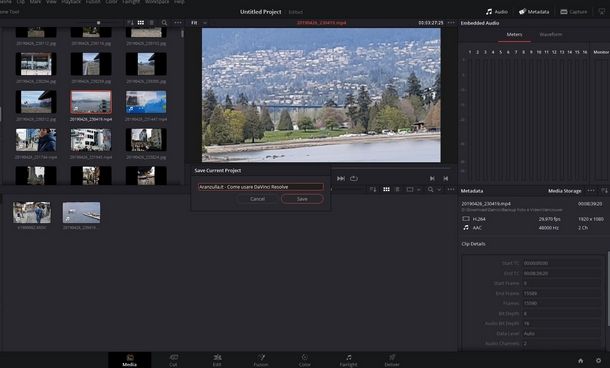Screen dimensions: 610x368
Task: Open the viewer Fit zoom dropdown
Action: 198,23
